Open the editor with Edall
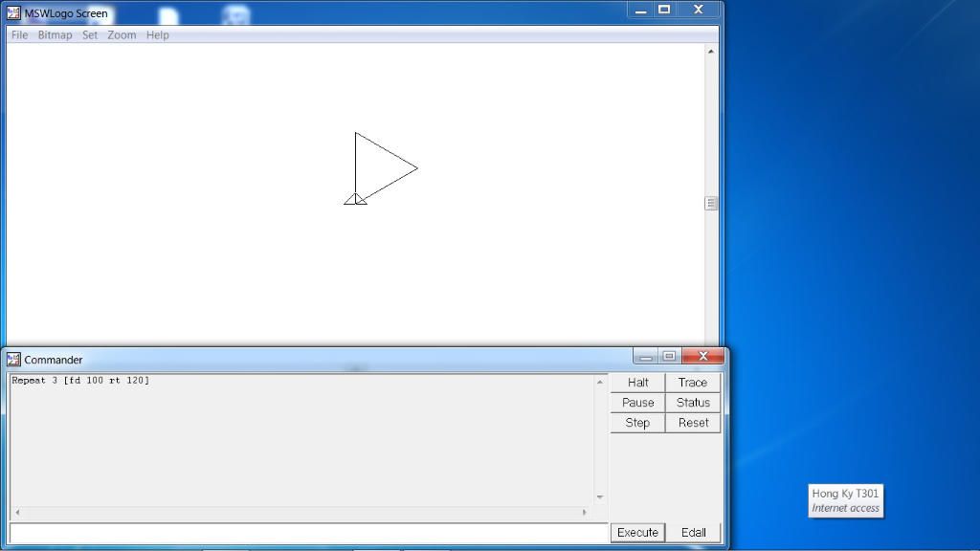 [x=693, y=532]
